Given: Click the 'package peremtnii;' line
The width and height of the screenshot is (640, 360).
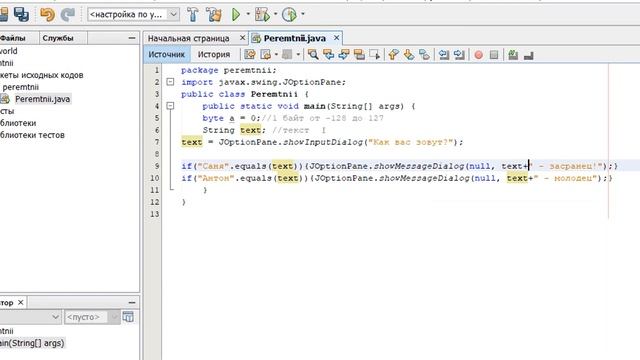Looking at the screenshot, I should click(229, 70).
